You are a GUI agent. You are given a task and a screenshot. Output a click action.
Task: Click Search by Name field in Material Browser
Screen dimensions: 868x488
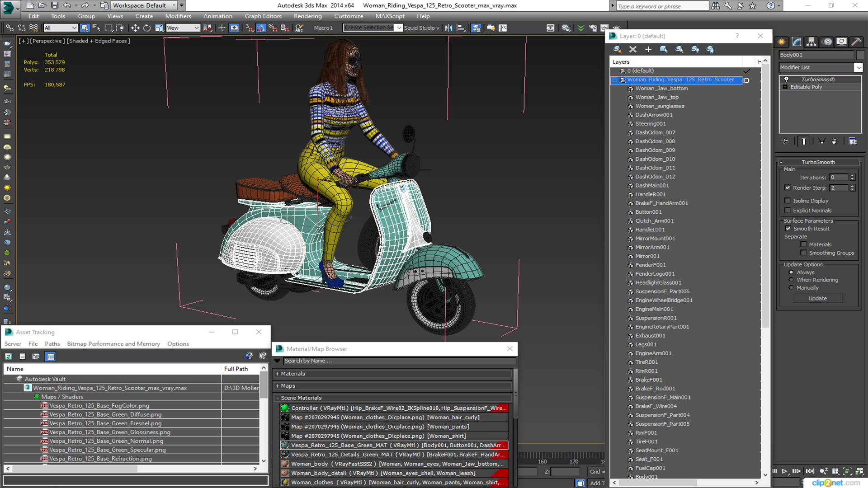[399, 361]
